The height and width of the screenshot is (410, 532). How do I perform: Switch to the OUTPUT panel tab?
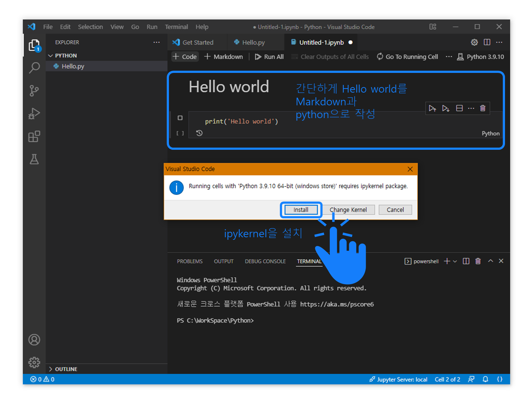coord(224,261)
